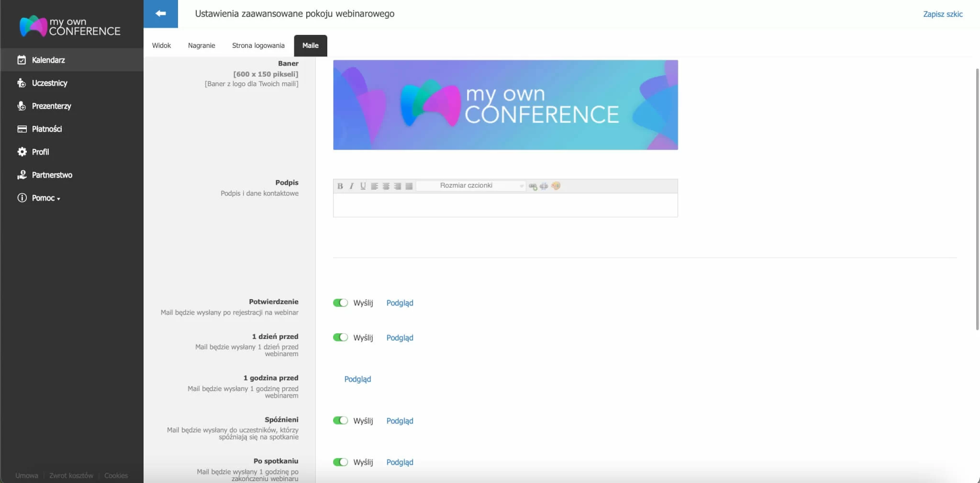Switch to the Strona logowania tab
Screen dimensions: 980x483
tap(258, 45)
